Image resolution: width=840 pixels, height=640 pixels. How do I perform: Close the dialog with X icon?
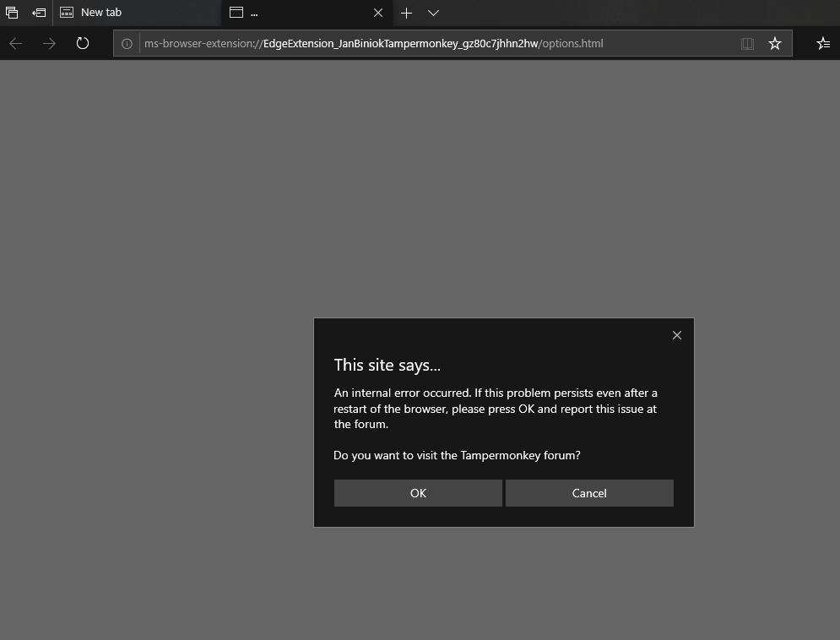[677, 335]
